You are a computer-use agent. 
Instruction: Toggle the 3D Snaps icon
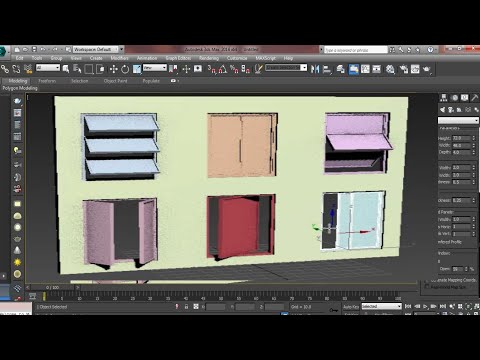(212, 69)
